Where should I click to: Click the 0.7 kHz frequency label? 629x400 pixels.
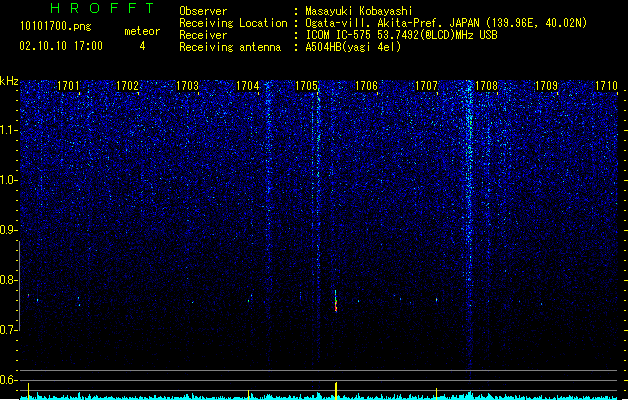(x=9, y=330)
